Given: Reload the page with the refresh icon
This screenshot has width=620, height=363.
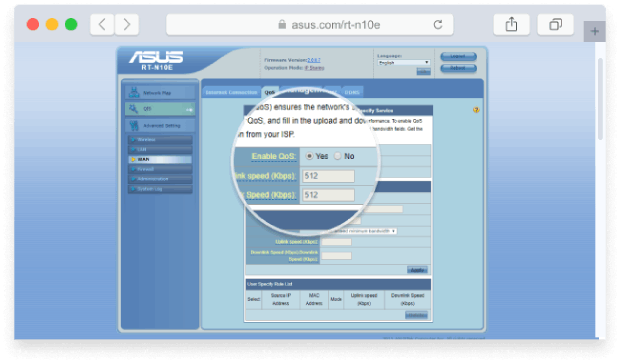Looking at the screenshot, I should tap(438, 25).
